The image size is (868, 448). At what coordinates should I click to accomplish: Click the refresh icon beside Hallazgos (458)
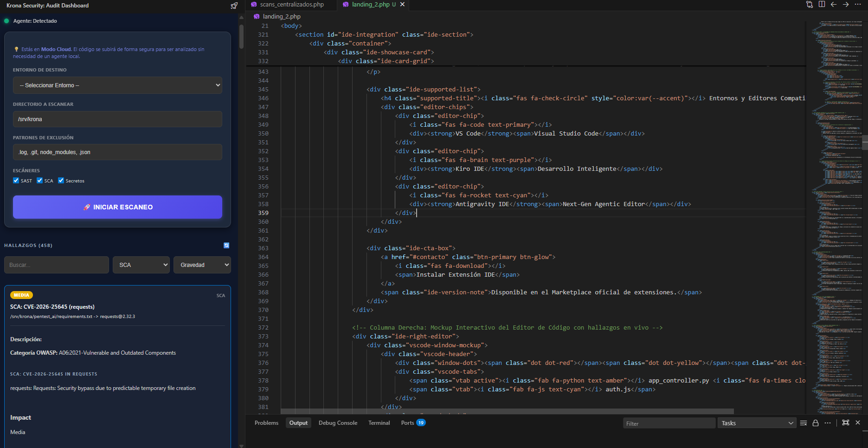tap(226, 245)
